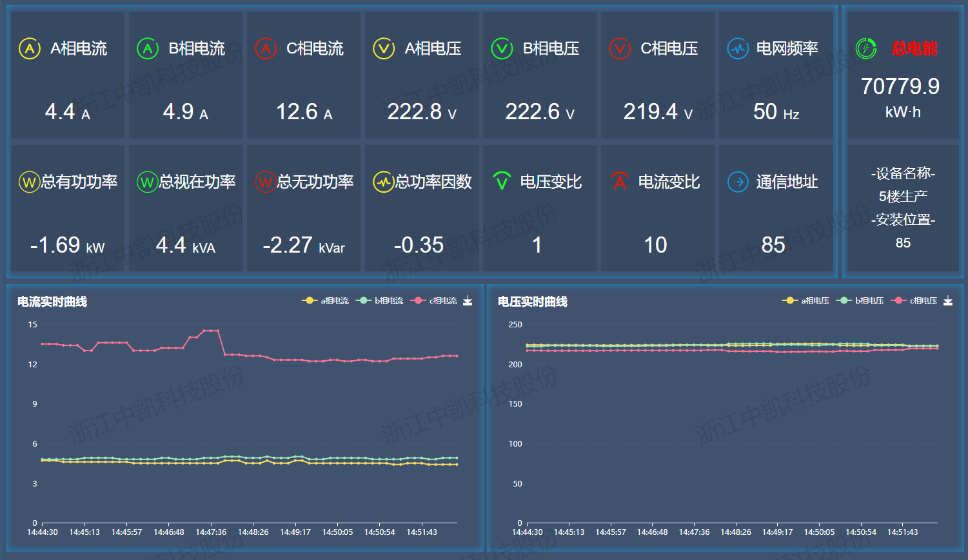Click the A相电流 yellow ammeter icon
968x560 pixels.
coord(30,48)
